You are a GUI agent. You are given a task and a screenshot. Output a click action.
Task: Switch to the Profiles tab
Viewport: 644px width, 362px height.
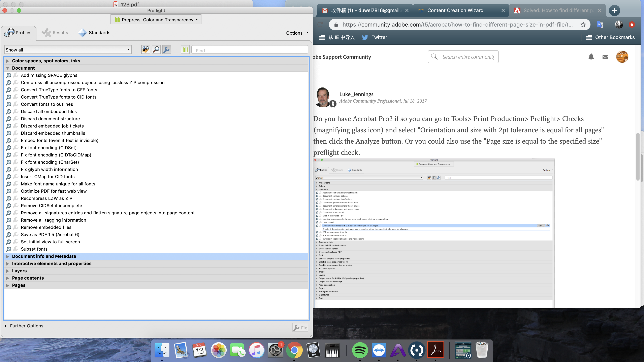pos(18,33)
